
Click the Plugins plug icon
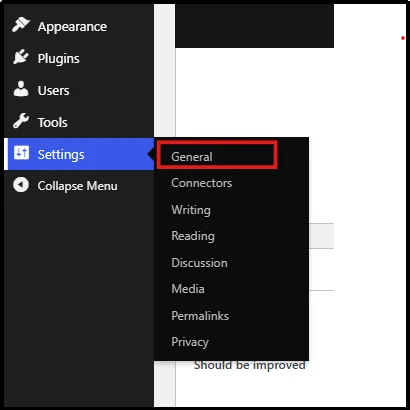coord(21,57)
